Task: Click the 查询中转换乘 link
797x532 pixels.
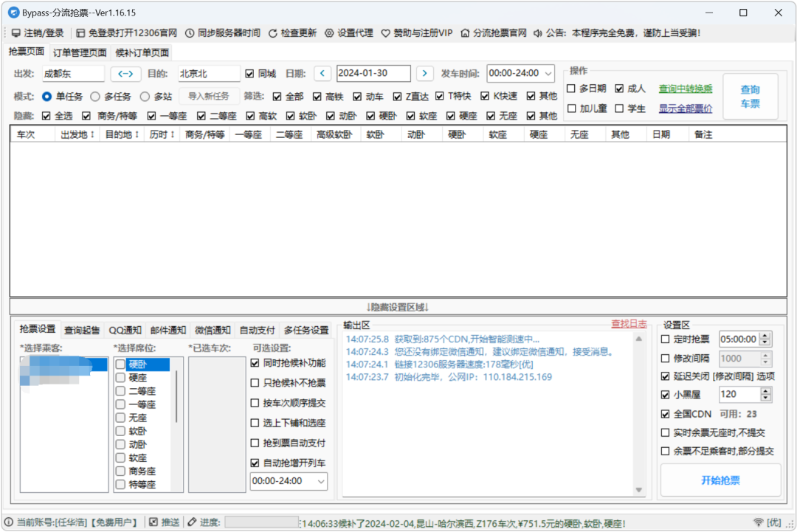Action: click(686, 89)
